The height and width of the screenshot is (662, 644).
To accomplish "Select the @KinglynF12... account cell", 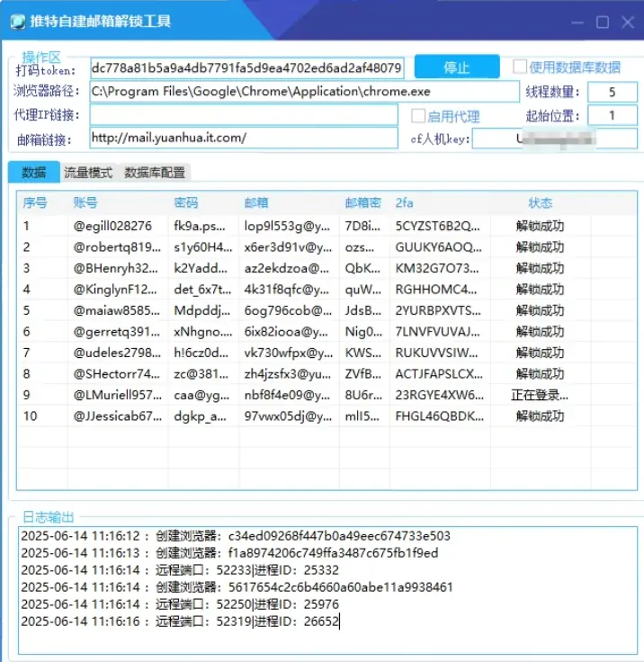I will coord(117,290).
